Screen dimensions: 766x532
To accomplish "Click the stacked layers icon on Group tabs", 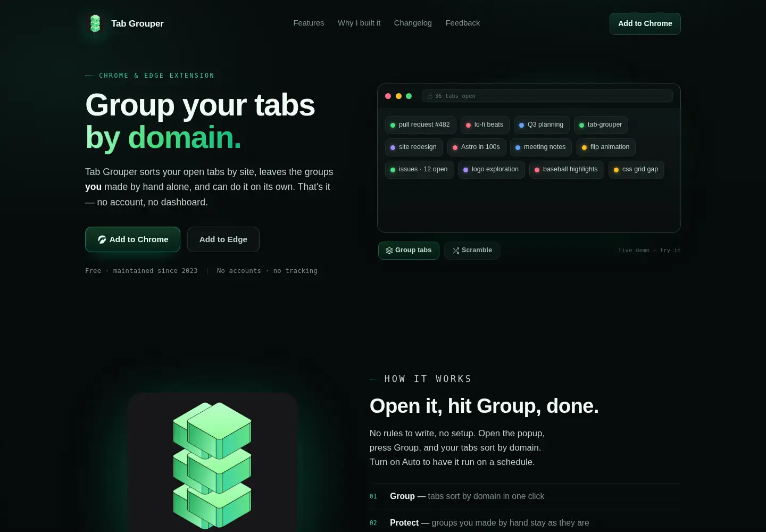I will 389,251.
